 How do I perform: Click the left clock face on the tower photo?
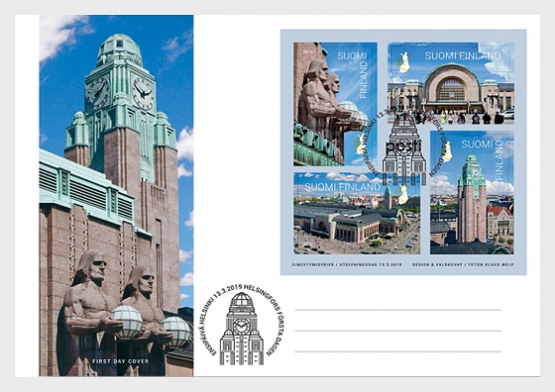(97, 93)
